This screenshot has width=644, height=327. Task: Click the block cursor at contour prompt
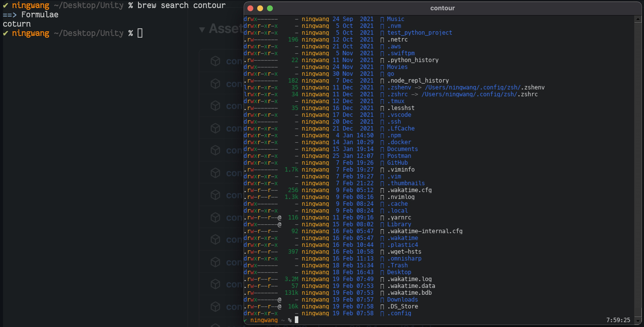click(297, 320)
